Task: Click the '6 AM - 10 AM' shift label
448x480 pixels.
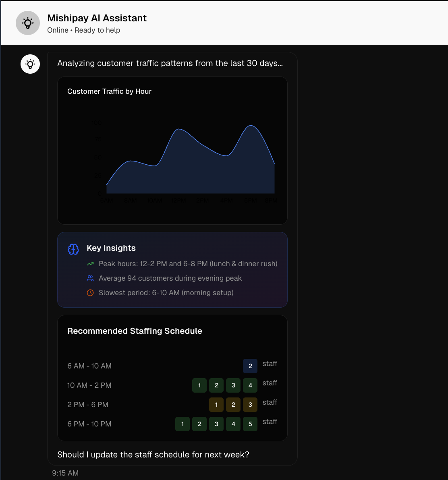Action: tap(89, 366)
